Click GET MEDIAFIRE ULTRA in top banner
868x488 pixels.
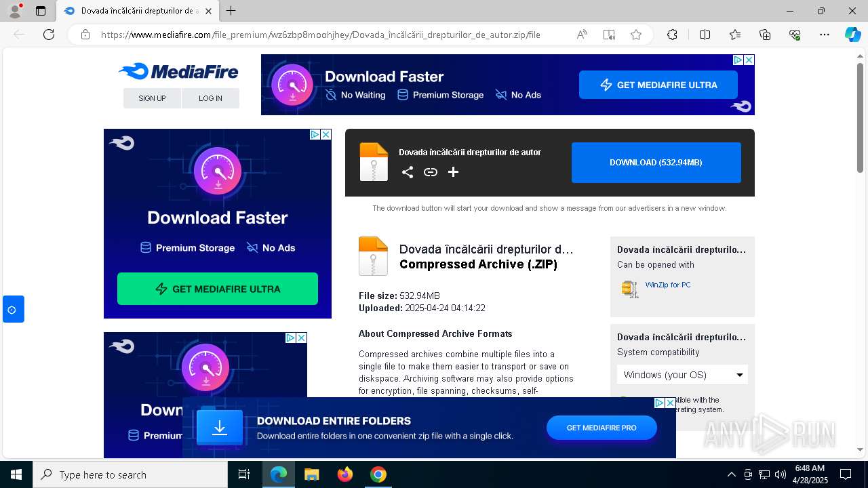coord(658,85)
